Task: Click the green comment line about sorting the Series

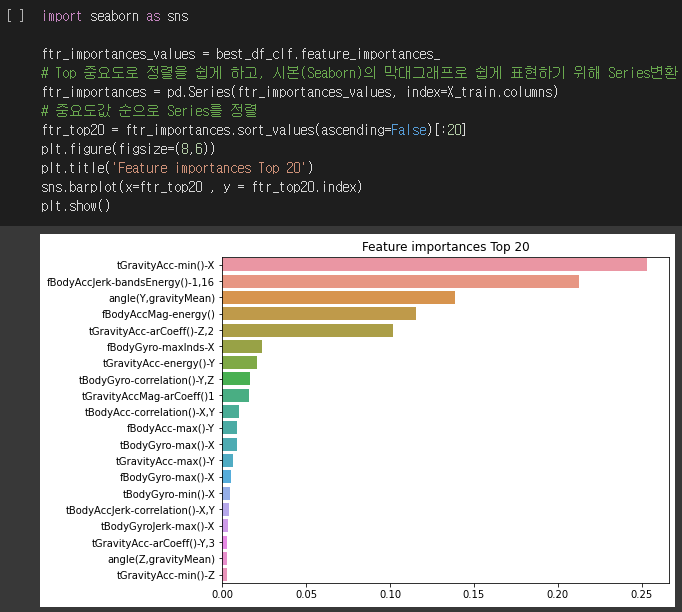Action: tap(149, 111)
